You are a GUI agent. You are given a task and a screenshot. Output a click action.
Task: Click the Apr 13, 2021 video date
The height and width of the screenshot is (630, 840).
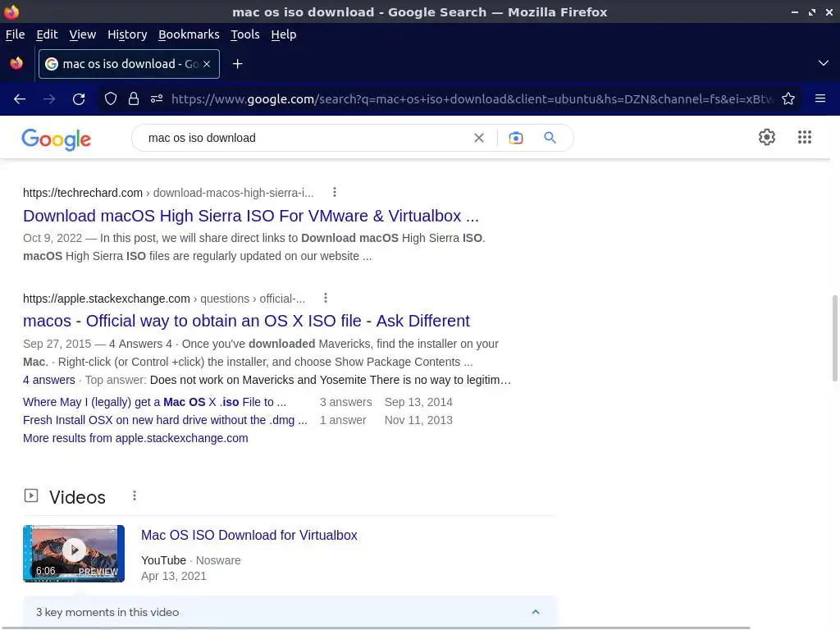point(174,576)
